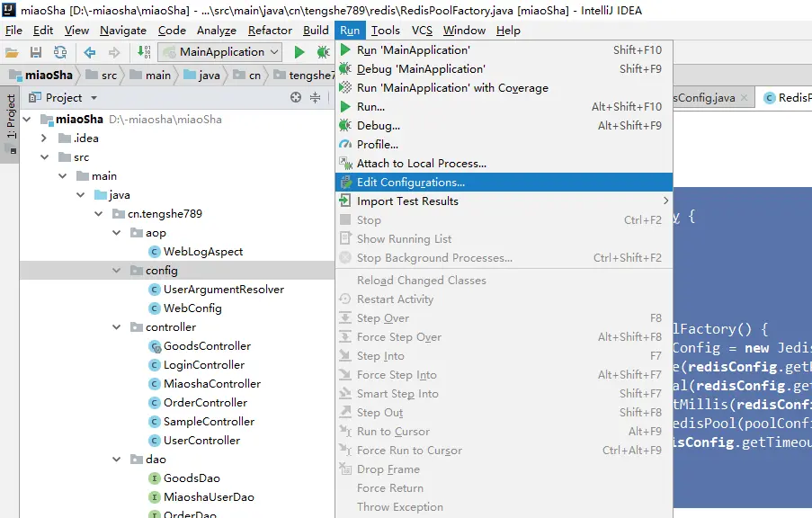Open the Window menu
Viewport: 812px width, 518px height.
(464, 31)
